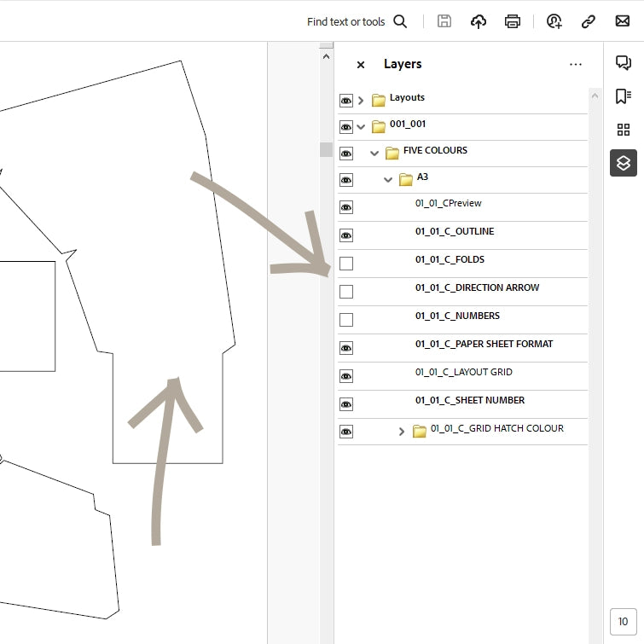Close the Layers panel
The image size is (644, 644).
click(x=361, y=65)
